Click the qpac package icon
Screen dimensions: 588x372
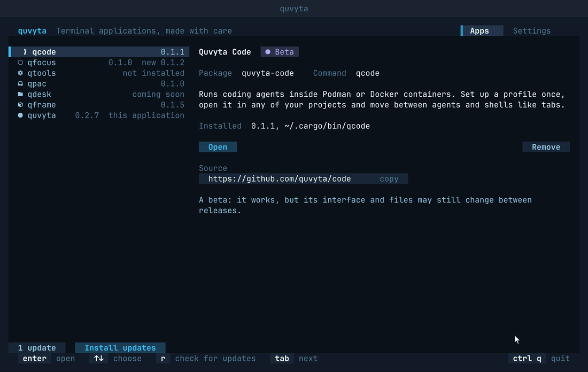tap(20, 83)
